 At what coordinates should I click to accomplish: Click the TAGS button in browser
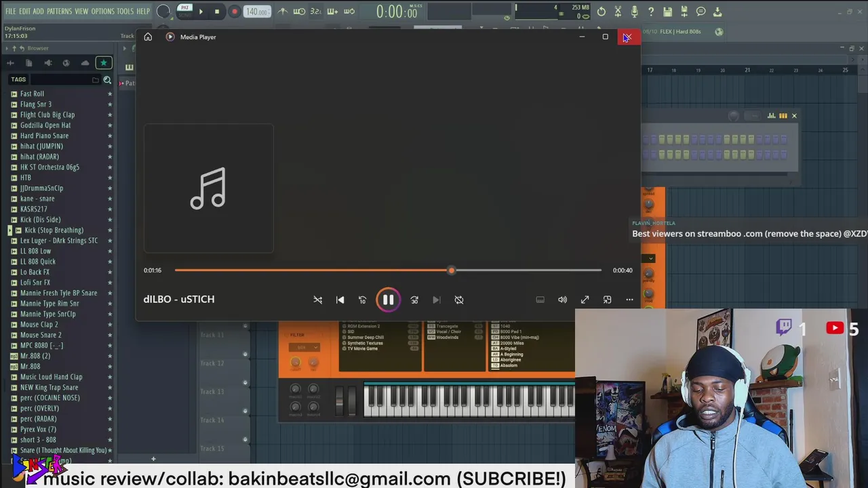click(18, 79)
